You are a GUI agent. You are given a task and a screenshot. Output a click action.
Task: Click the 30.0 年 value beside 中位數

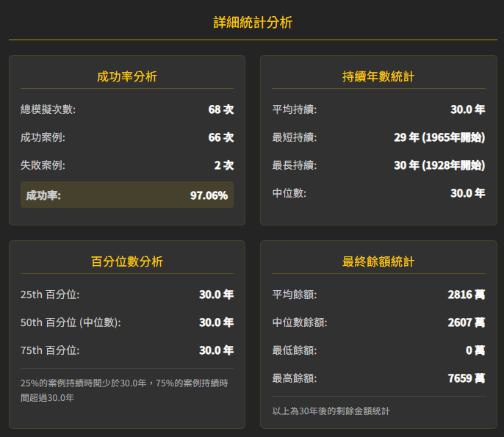(x=468, y=193)
